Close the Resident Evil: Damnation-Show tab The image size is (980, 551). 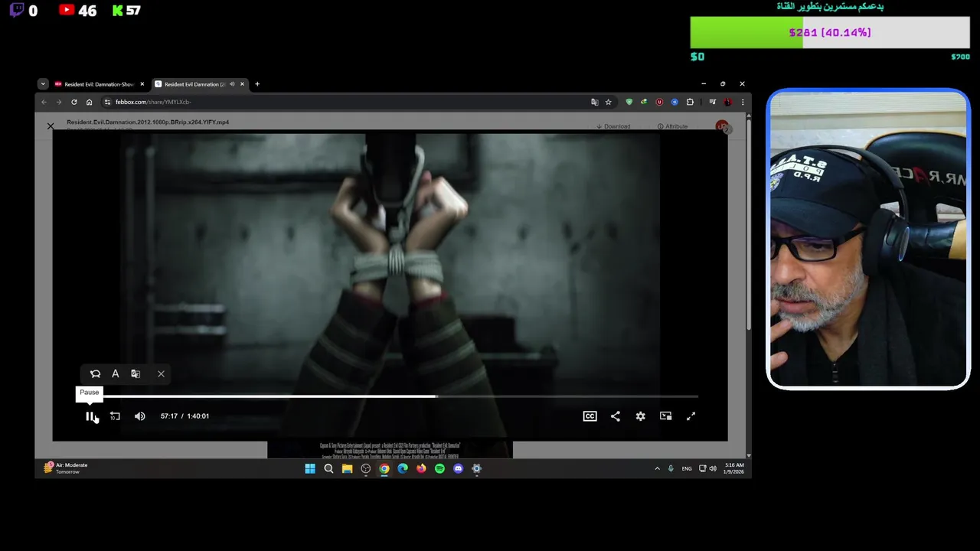coord(142,84)
